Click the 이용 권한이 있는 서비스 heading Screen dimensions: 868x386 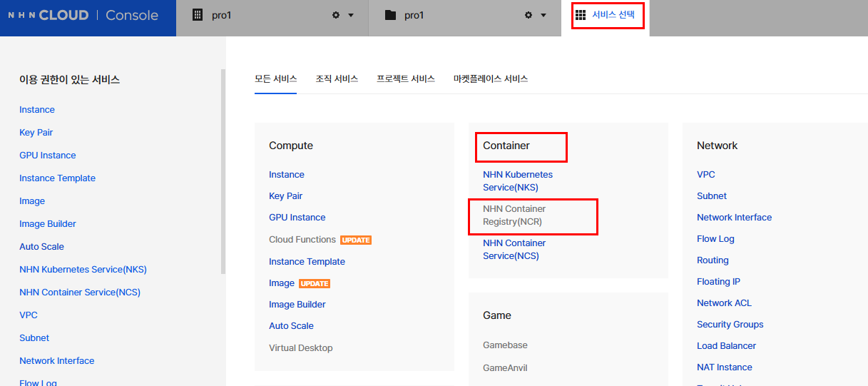click(70, 80)
